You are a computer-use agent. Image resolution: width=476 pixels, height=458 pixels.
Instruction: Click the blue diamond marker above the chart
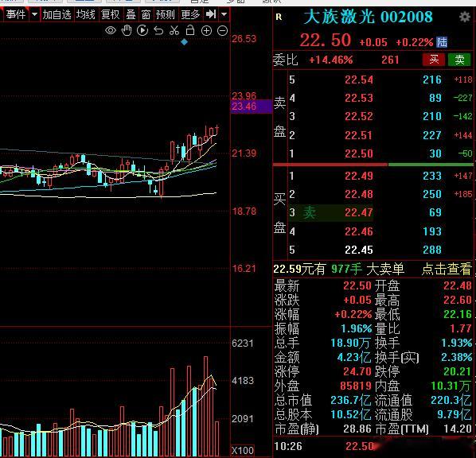pyautogui.click(x=184, y=42)
